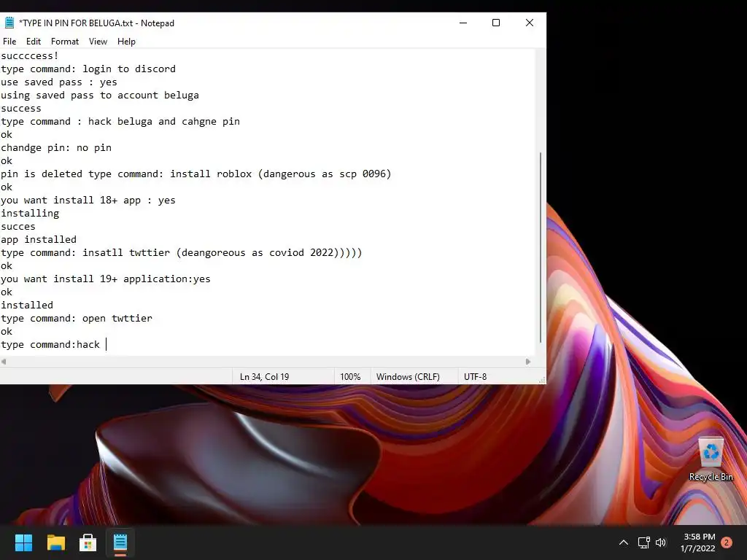Click the 'Ln 34, Col 19' status entry
Image resolution: width=747 pixels, height=560 pixels.
click(x=264, y=377)
